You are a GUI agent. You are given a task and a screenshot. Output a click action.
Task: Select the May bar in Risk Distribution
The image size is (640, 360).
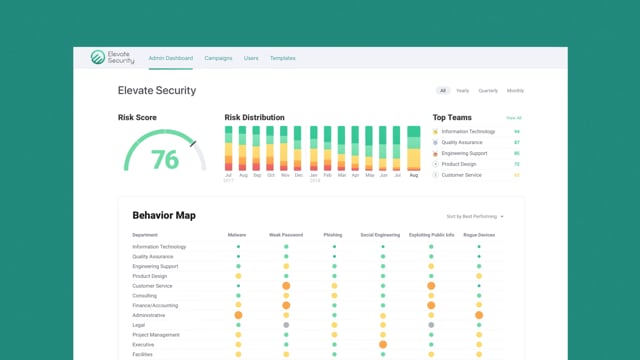(x=369, y=149)
